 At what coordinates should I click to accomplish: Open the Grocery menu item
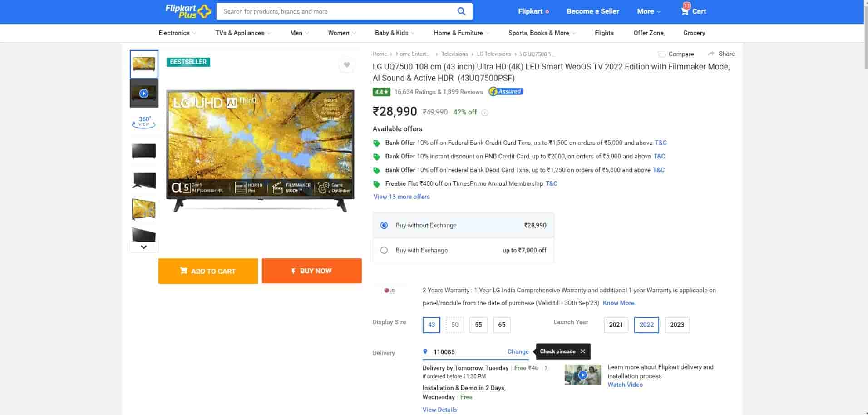[x=694, y=33]
